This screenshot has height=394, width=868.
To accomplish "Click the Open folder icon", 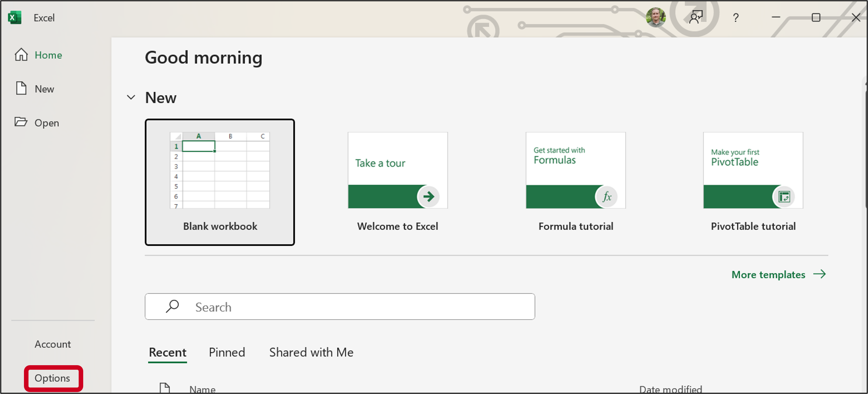I will click(x=21, y=121).
